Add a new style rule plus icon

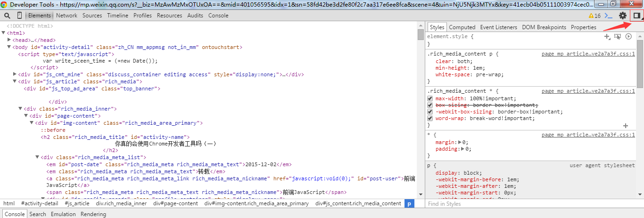coord(608,36)
